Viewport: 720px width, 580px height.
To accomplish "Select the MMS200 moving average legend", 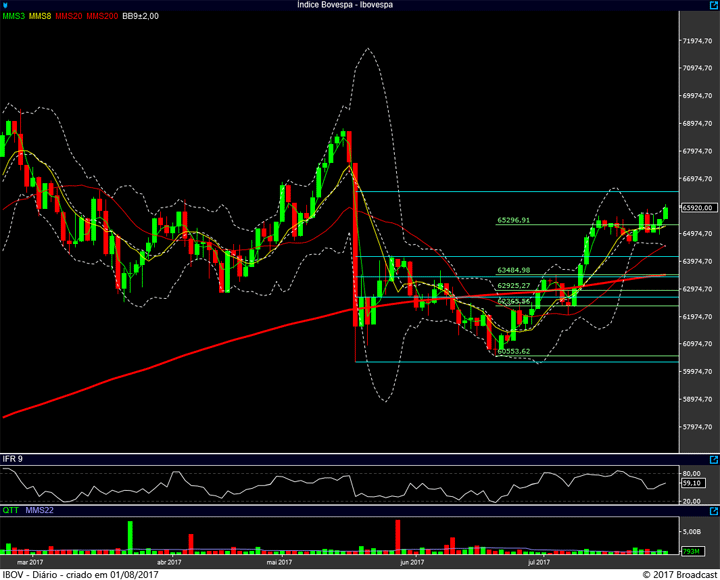I will tap(102, 16).
